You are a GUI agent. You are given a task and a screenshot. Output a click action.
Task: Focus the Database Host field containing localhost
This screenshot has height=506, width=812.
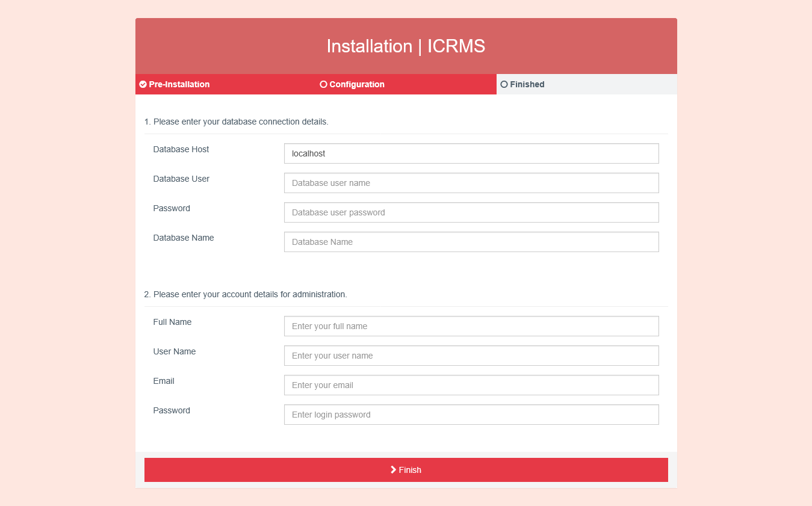tap(471, 153)
